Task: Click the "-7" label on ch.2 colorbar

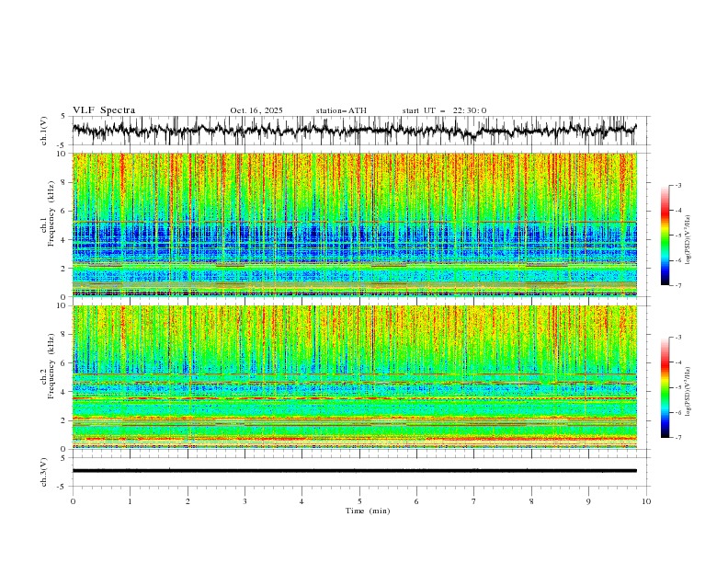Action: pos(678,438)
